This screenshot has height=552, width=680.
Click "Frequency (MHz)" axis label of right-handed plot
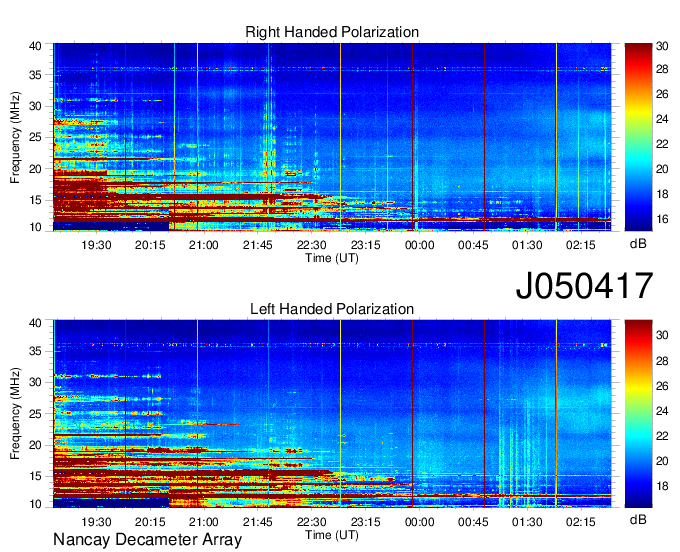pos(15,137)
